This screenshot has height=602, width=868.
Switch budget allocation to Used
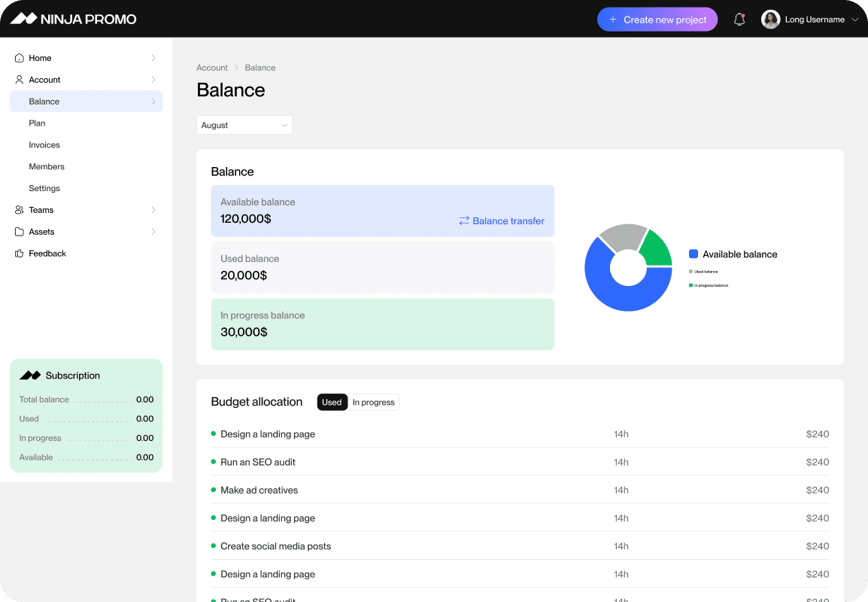click(332, 403)
